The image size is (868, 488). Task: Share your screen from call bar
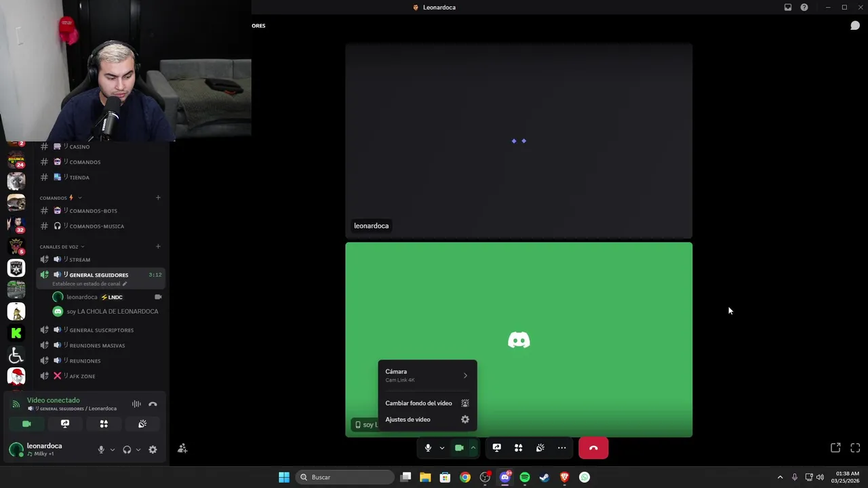(x=496, y=448)
